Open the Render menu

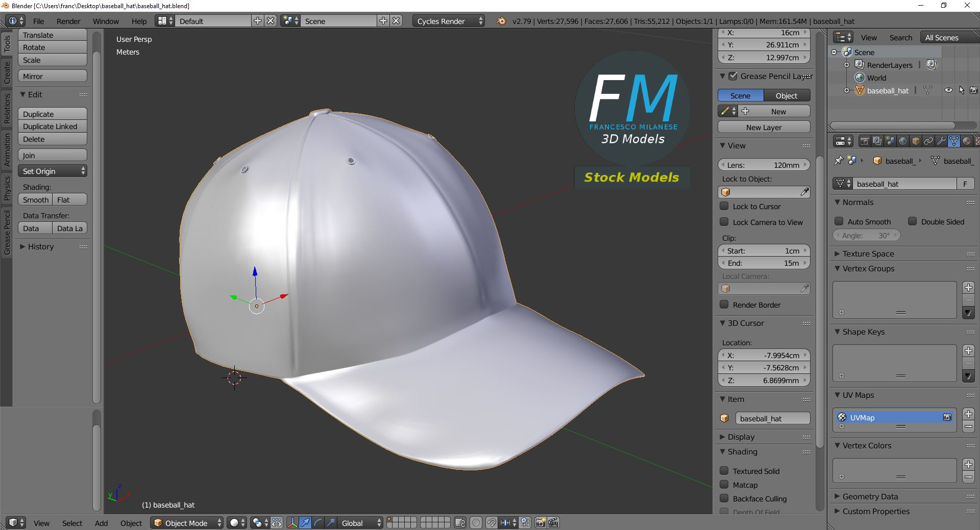click(x=68, y=21)
